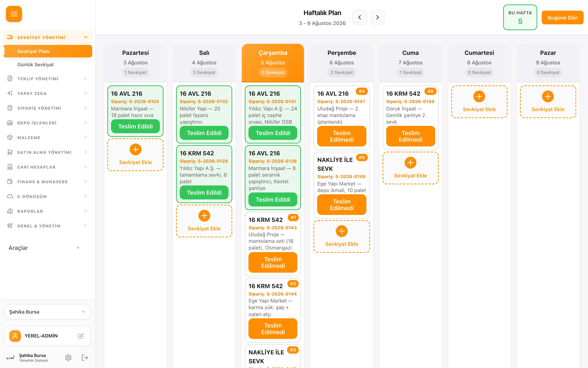Click the #5 badge on Nakliye ile Sevk

(x=362, y=158)
